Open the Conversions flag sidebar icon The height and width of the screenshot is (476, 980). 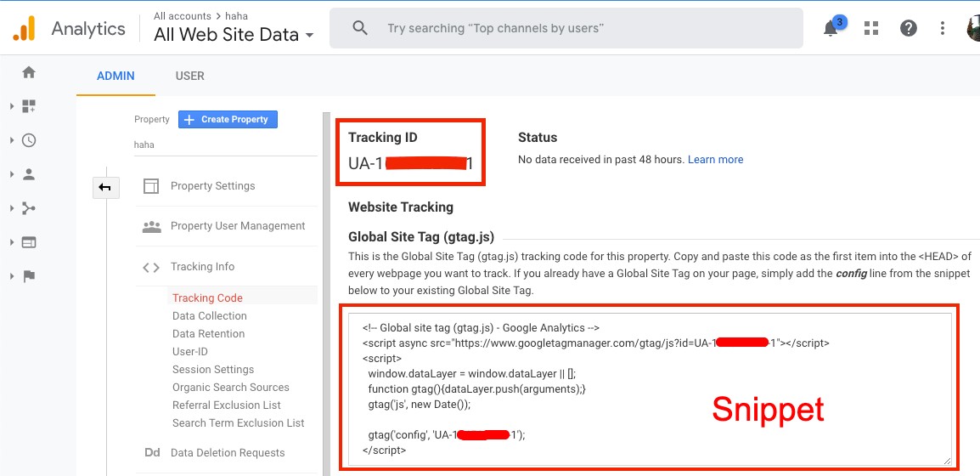coord(29,276)
